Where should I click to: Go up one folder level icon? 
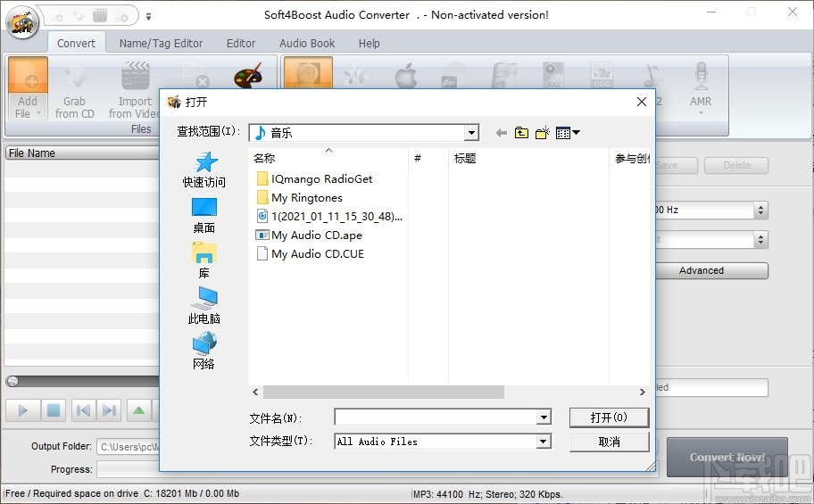[x=522, y=134]
